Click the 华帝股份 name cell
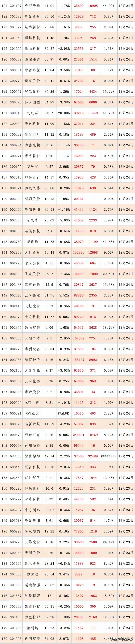 tap(32, 392)
